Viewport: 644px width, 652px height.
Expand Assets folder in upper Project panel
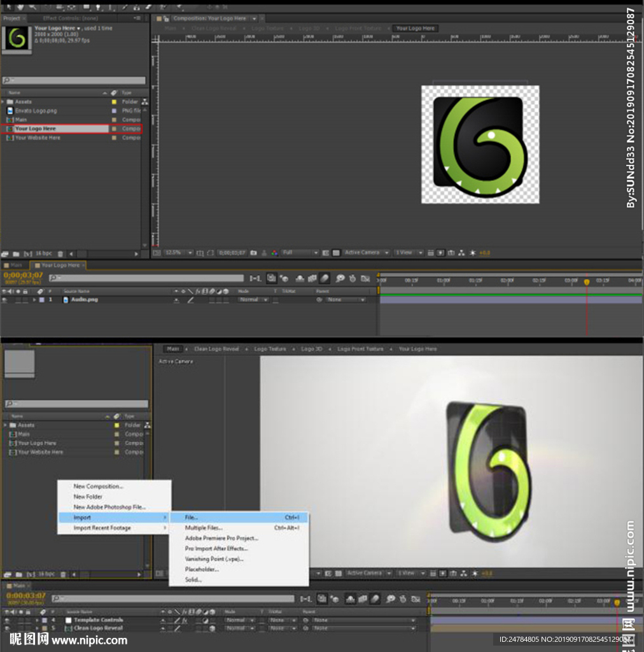pyautogui.click(x=3, y=102)
